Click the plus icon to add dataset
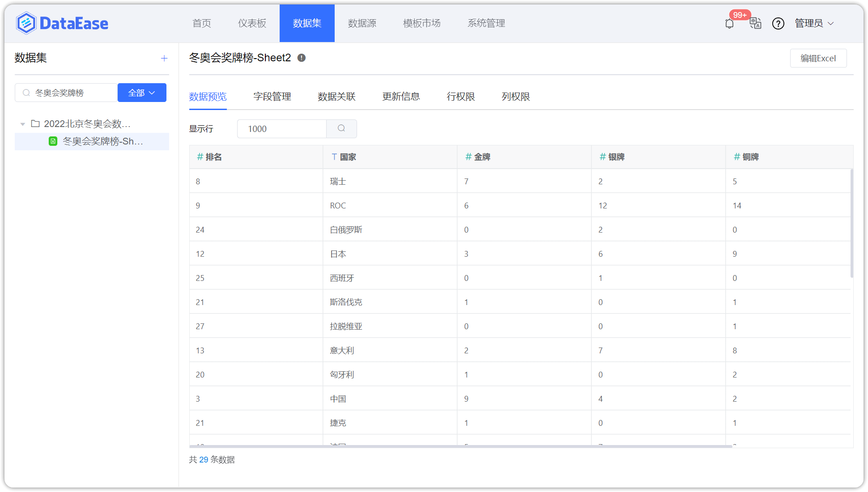The height and width of the screenshot is (492, 868). [x=164, y=58]
